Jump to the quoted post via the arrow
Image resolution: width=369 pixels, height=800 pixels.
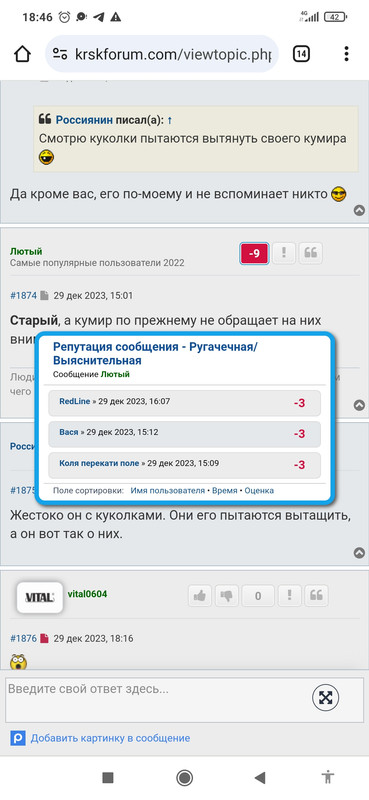(x=169, y=120)
